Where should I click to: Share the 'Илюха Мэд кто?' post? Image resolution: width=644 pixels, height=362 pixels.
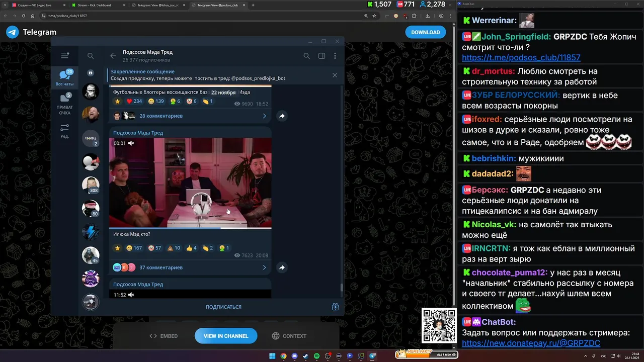click(282, 267)
